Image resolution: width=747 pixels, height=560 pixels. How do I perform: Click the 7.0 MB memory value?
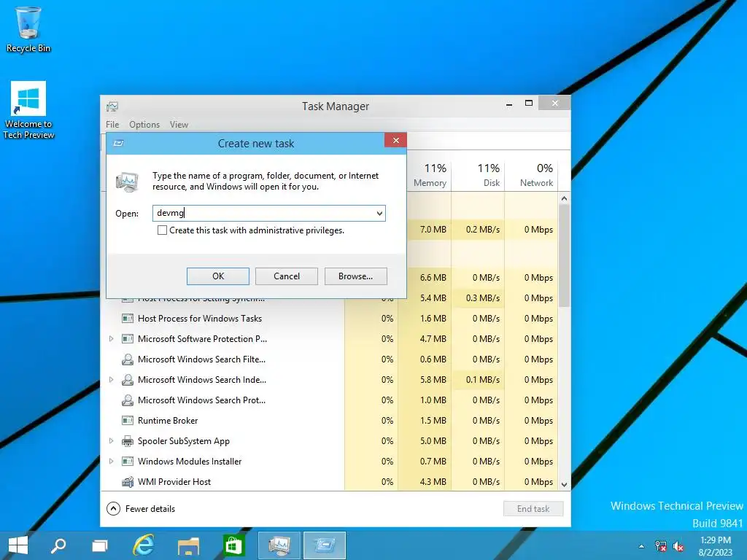(x=433, y=230)
